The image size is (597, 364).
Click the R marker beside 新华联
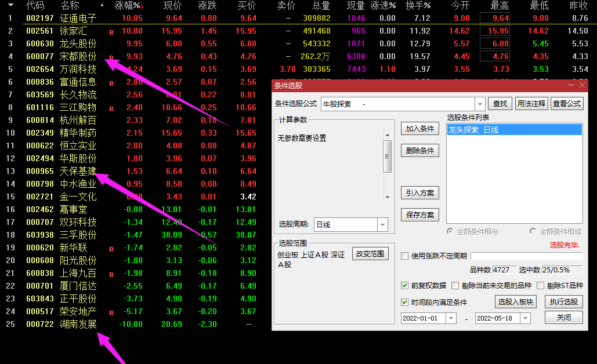click(111, 249)
